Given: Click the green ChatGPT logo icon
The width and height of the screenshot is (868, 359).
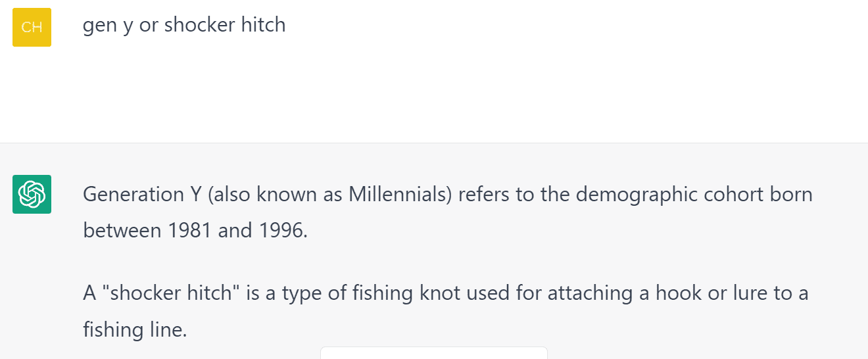Looking at the screenshot, I should coord(32,194).
